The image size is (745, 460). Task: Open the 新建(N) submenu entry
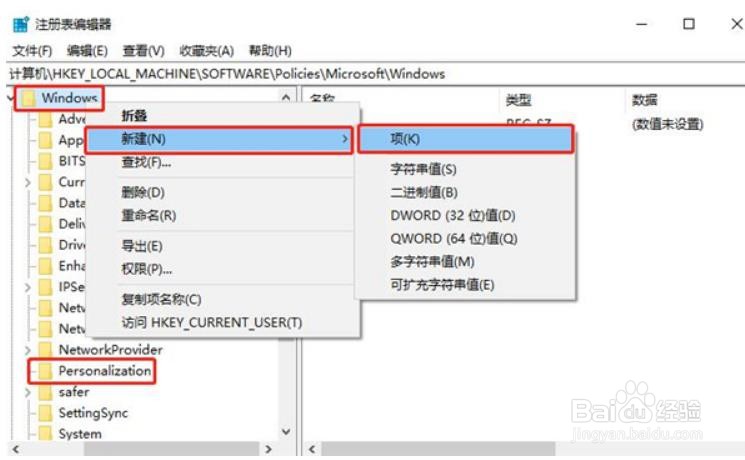[x=219, y=139]
